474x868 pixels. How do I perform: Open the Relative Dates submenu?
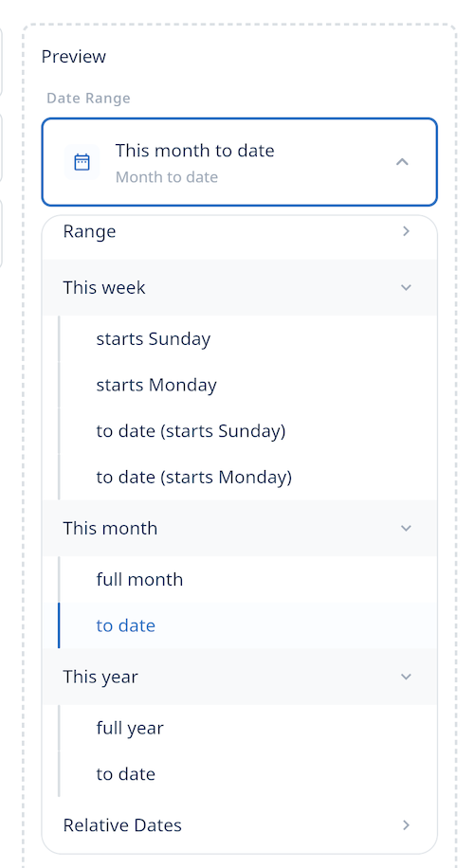239,825
